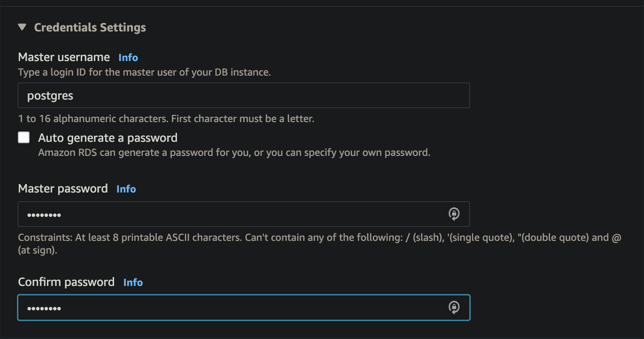This screenshot has width=644, height=339.
Task: Click the masked dots in Confirm password
Action: [44, 308]
